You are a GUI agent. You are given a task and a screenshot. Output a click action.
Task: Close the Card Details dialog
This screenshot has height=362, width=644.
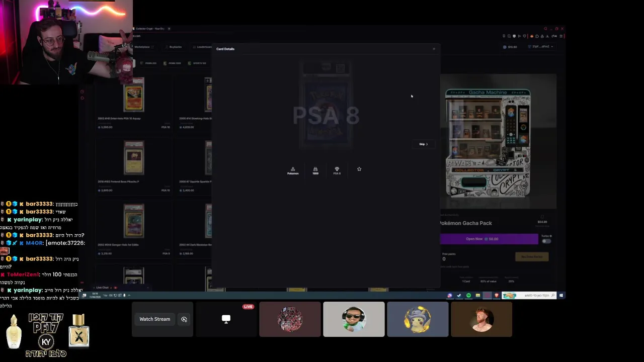pos(434,49)
